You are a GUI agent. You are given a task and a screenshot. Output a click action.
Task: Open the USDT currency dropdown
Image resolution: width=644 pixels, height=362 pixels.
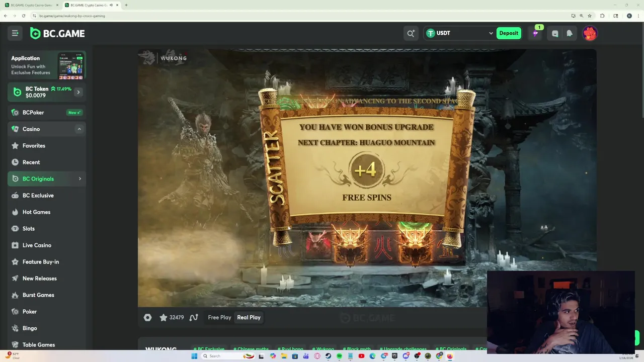[491, 33]
